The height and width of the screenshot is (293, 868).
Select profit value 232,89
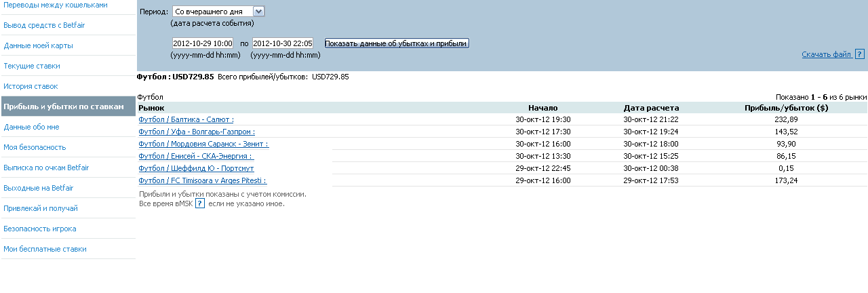click(x=787, y=119)
